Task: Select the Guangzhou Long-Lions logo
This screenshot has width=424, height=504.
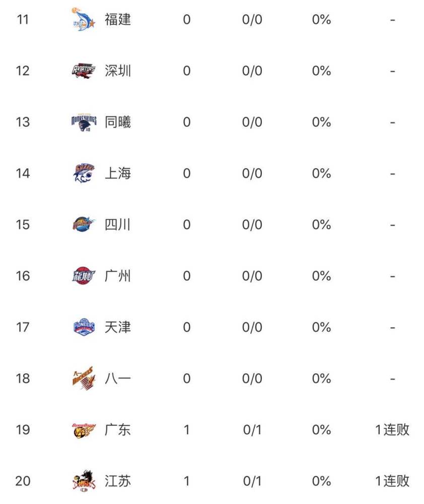Action: click(x=84, y=276)
